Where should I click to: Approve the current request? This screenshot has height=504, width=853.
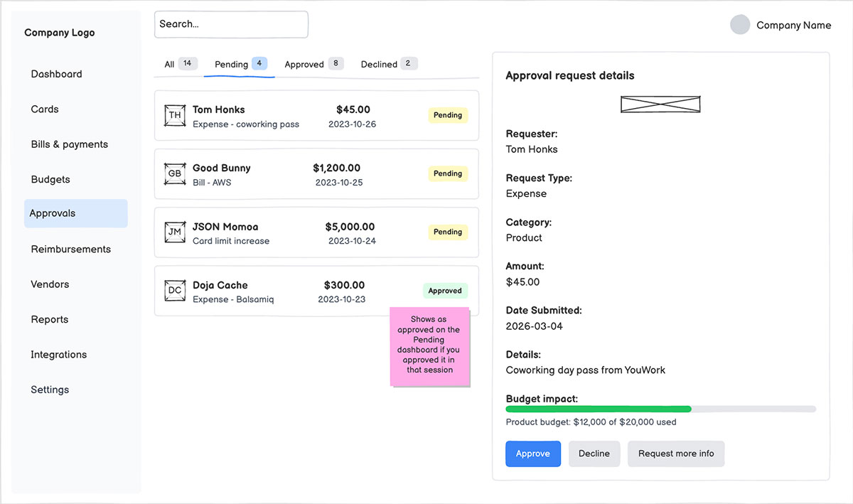point(532,454)
